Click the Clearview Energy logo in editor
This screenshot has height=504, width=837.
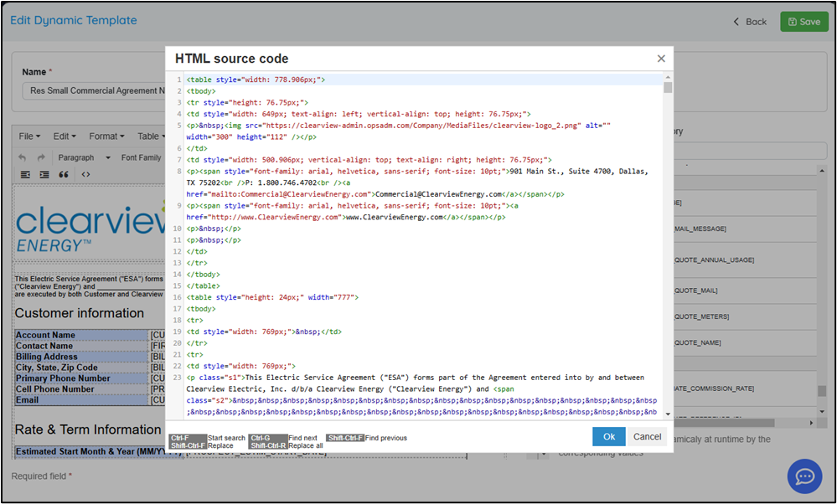coord(90,225)
